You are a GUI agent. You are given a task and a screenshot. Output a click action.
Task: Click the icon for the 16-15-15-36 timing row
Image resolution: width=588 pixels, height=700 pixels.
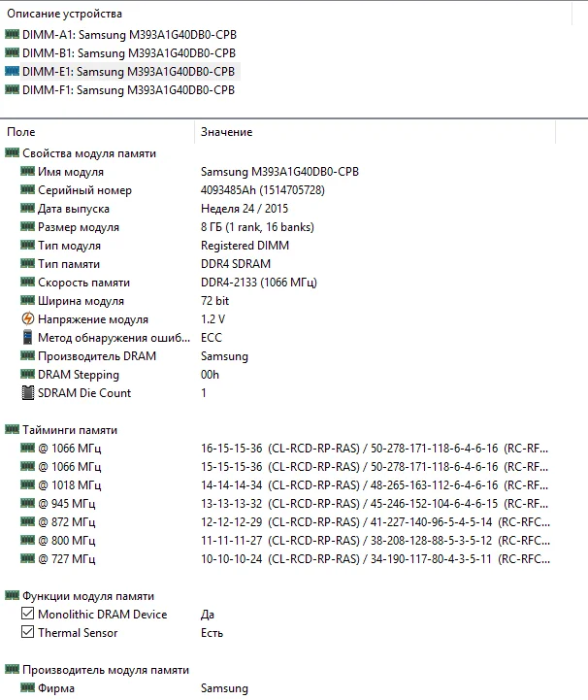pyautogui.click(x=28, y=448)
